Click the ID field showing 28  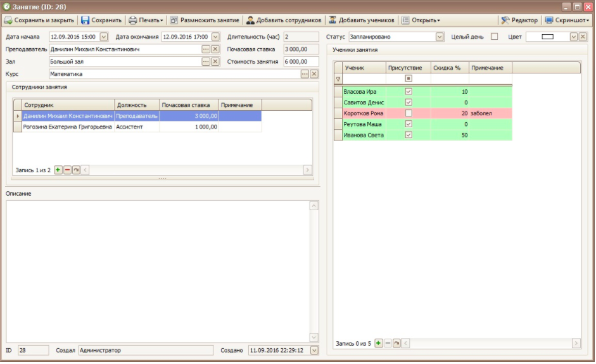pyautogui.click(x=34, y=350)
